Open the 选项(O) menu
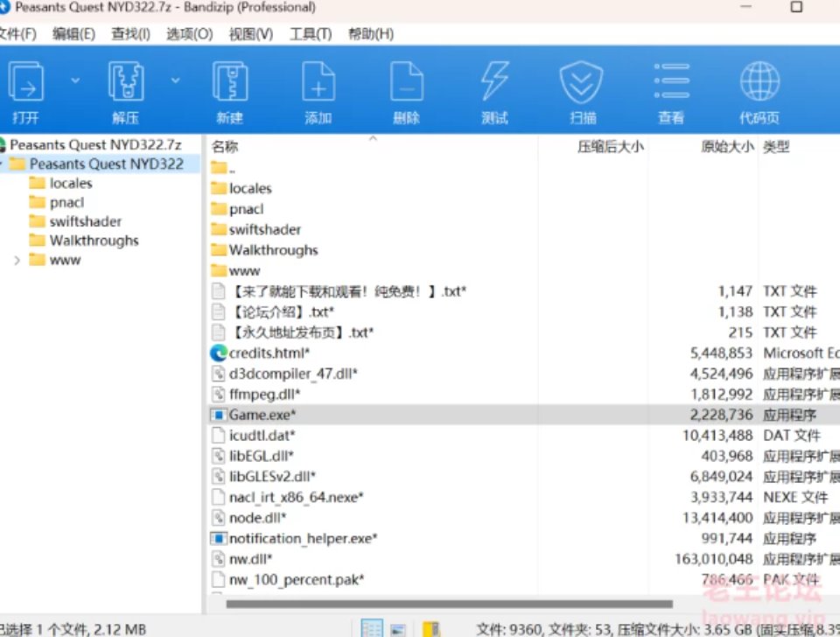The width and height of the screenshot is (840, 637). tap(190, 34)
